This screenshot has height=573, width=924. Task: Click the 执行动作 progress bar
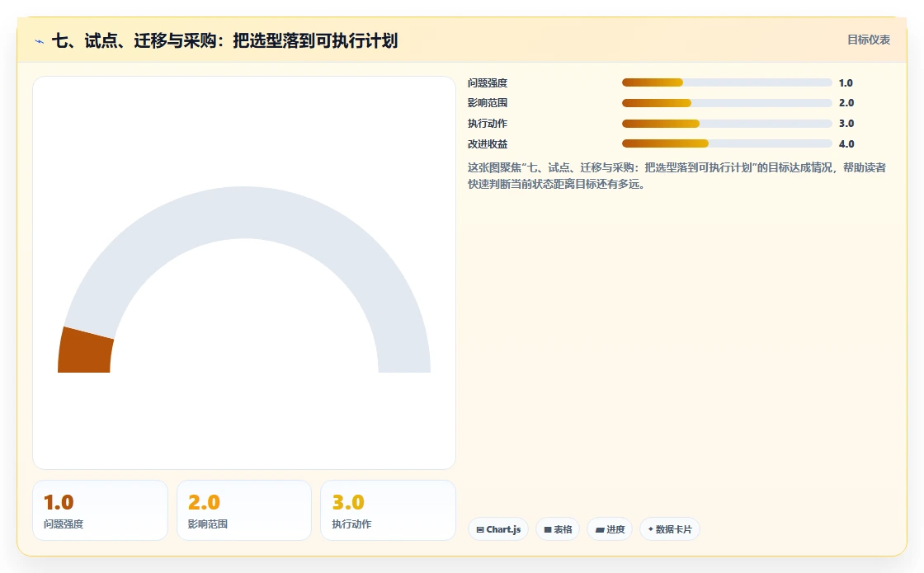pyautogui.click(x=727, y=124)
